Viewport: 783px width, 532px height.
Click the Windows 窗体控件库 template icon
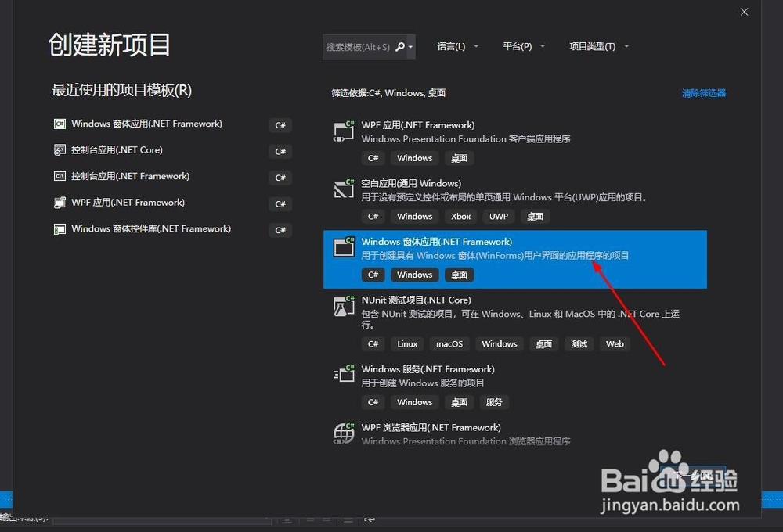(x=60, y=229)
